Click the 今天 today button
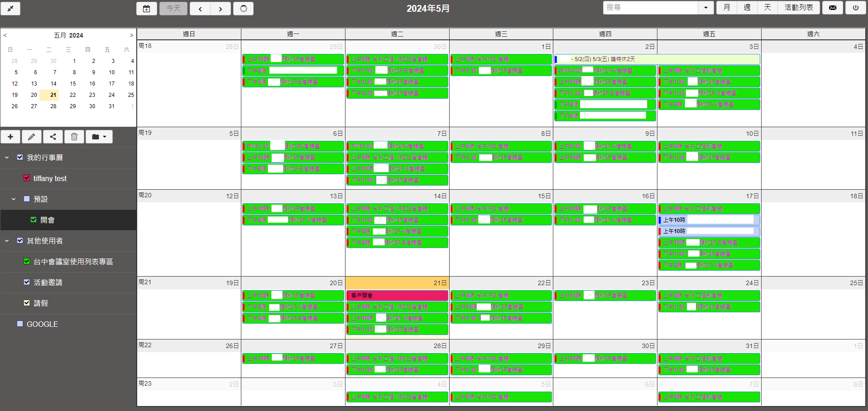 173,9
